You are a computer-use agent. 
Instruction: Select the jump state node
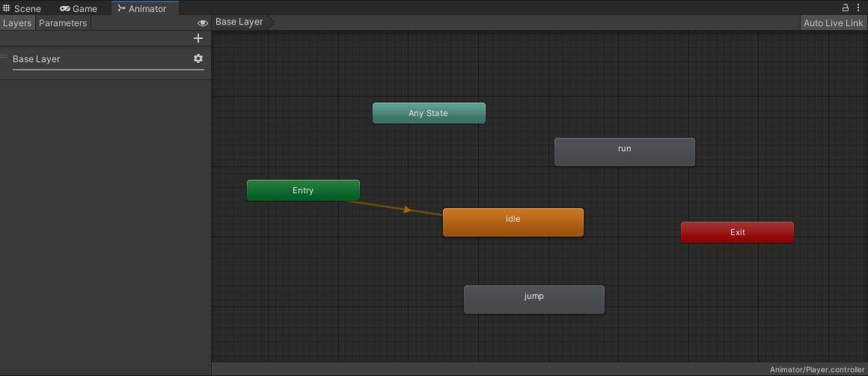coord(534,300)
